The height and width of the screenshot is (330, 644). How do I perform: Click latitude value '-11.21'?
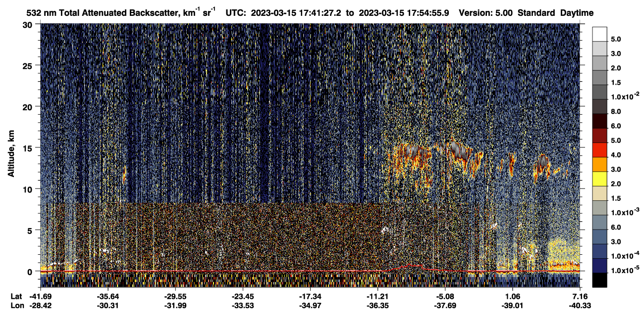click(377, 296)
